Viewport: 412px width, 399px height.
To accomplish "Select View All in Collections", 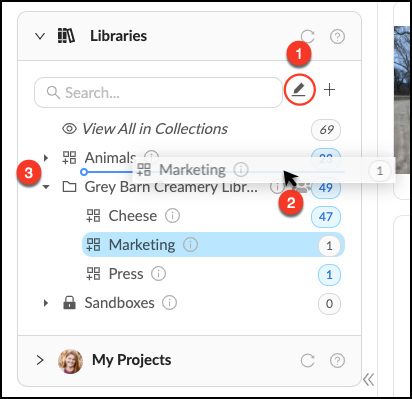I will [x=155, y=129].
